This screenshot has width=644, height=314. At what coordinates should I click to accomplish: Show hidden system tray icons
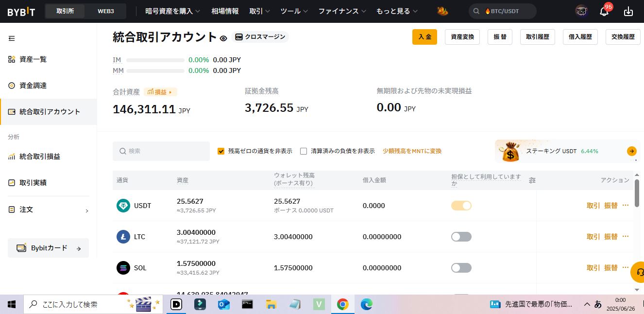click(x=587, y=305)
